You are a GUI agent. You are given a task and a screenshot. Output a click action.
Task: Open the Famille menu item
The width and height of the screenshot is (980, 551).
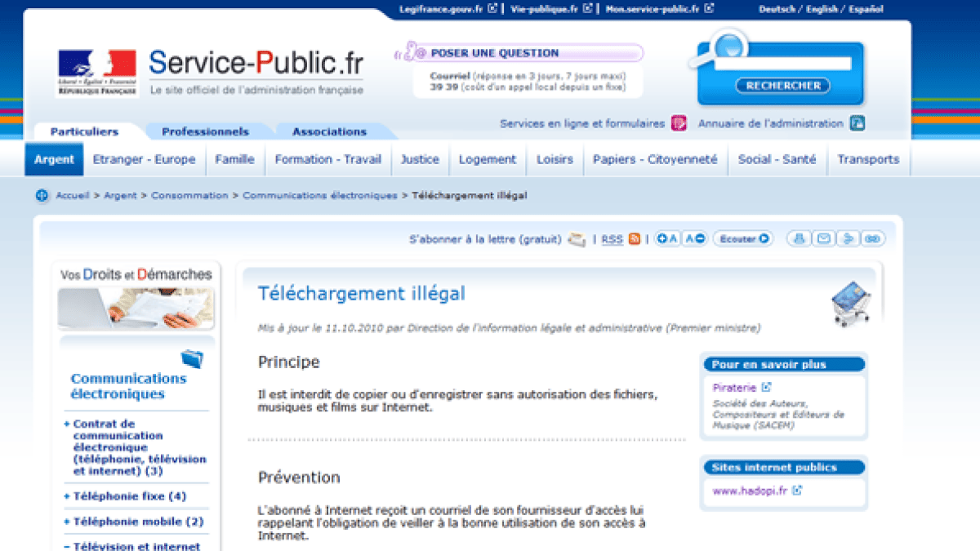pos(234,159)
